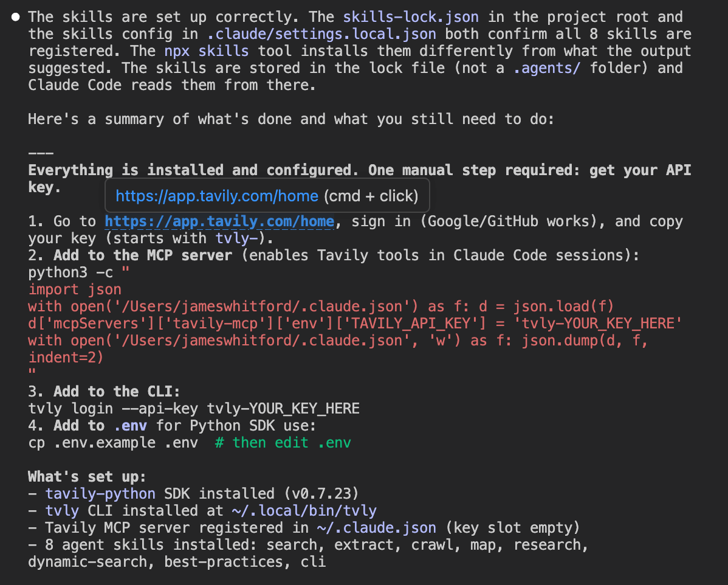
Task: Click the 'import json' code line
Action: (75, 289)
